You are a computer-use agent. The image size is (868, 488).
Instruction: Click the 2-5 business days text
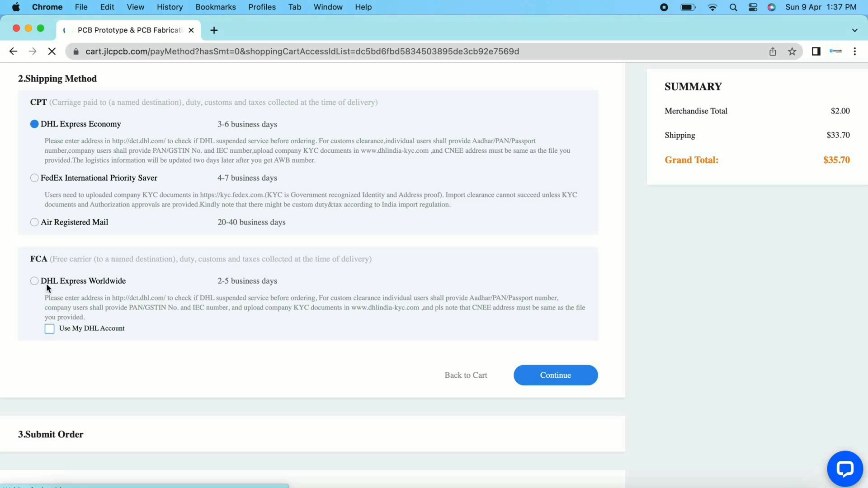coord(247,281)
